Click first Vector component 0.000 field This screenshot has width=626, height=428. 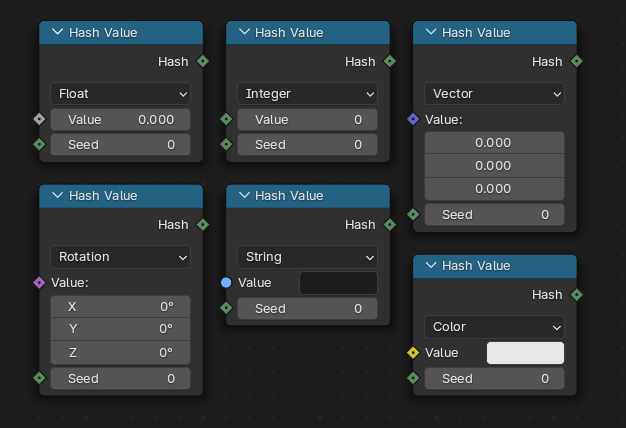pyautogui.click(x=494, y=143)
